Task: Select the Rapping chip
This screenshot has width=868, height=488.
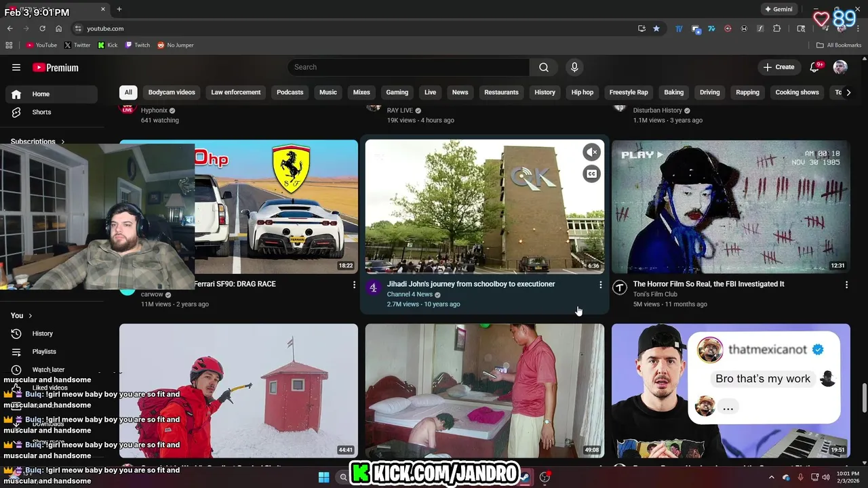Action: point(748,92)
